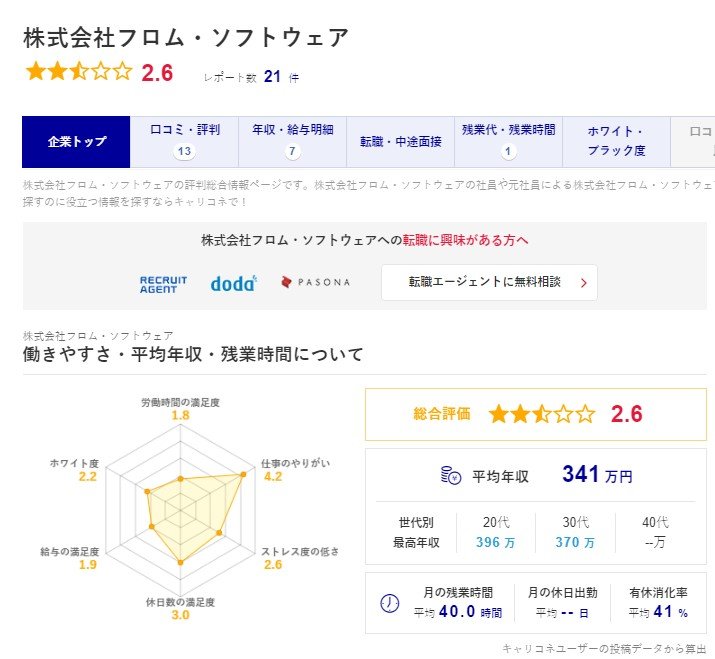The width and height of the screenshot is (715, 659).
Task: Click the header star rating icons
Action: coord(78,72)
